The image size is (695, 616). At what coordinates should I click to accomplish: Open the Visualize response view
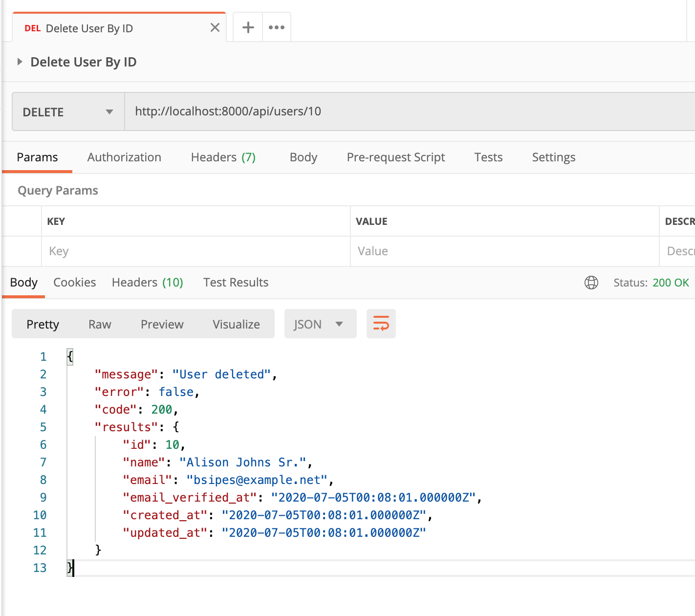coord(237,324)
